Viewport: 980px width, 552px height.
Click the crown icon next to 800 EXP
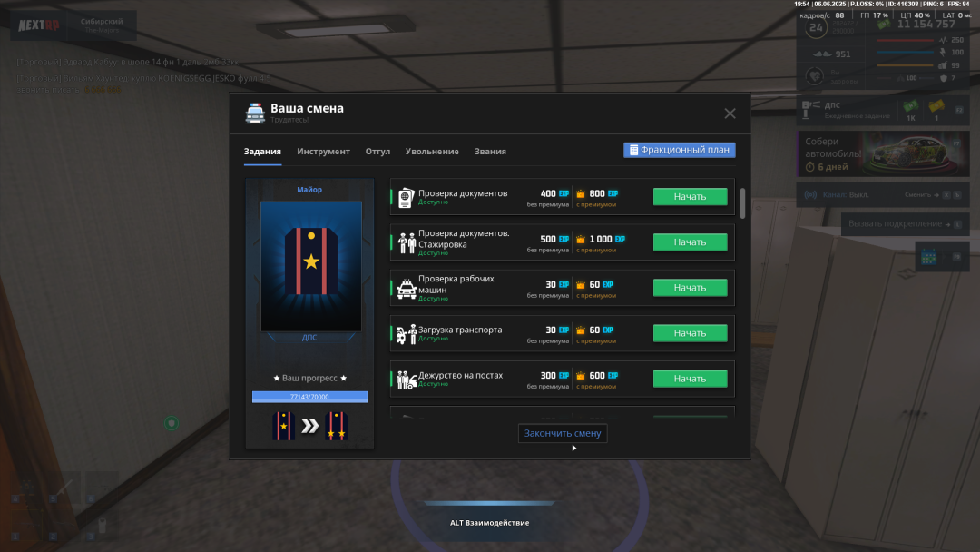[x=581, y=193]
